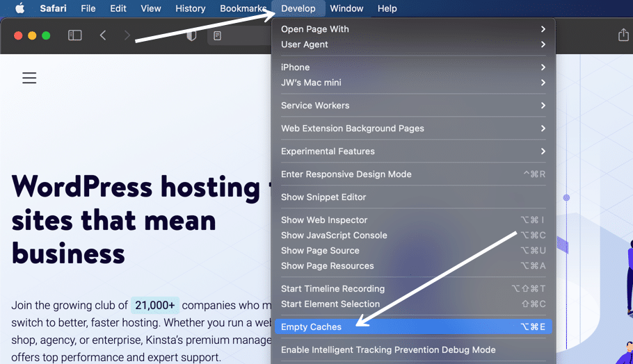
Task: Open Reader view page icon
Action: pos(217,35)
